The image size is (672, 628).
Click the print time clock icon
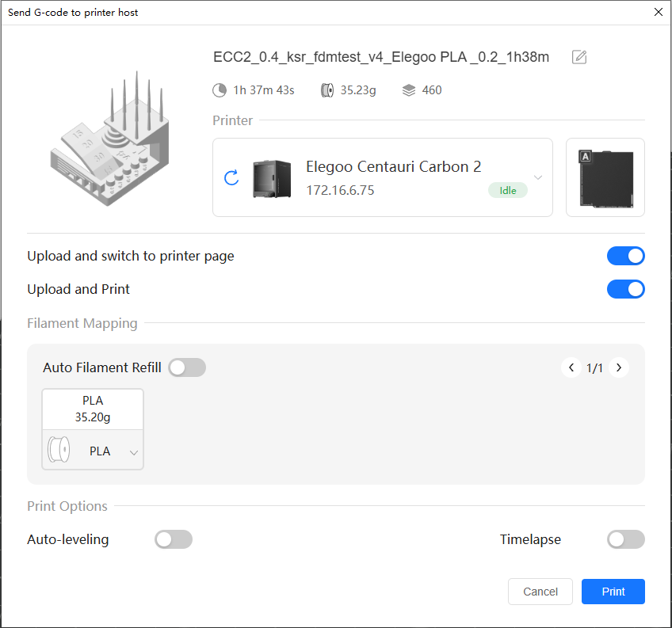tap(220, 90)
